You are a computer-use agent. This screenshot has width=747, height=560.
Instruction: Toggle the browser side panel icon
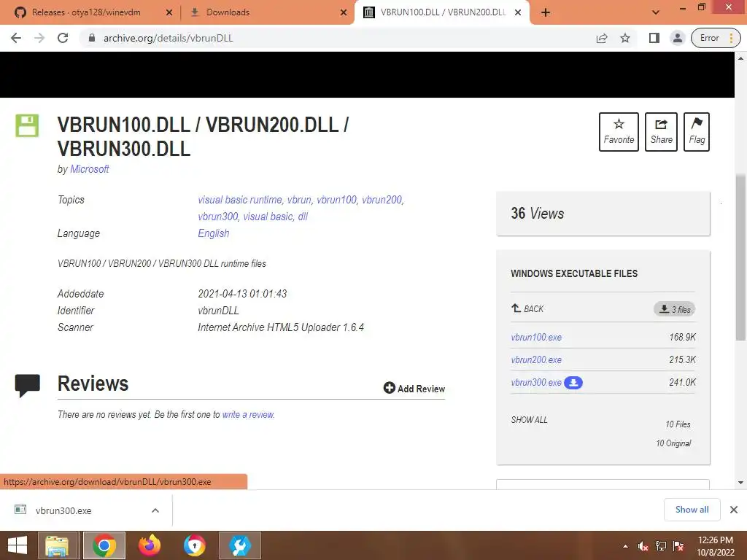[654, 38]
